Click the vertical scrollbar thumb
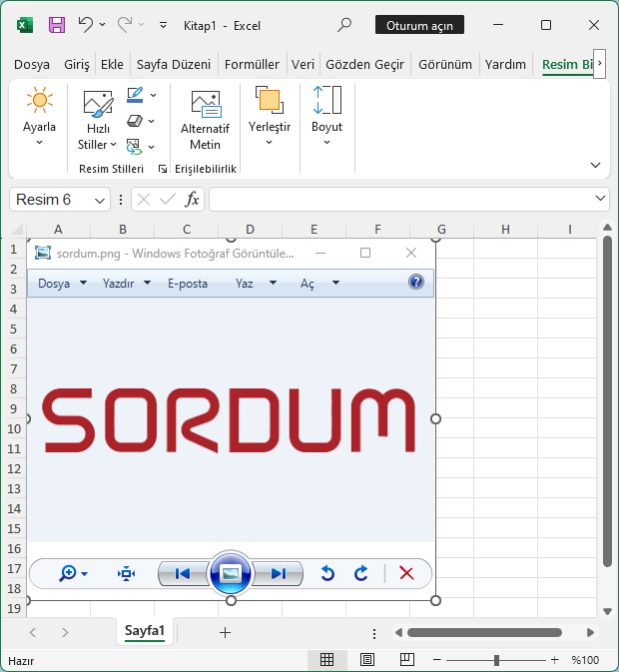Viewport: 619px width, 672px height. 607,401
